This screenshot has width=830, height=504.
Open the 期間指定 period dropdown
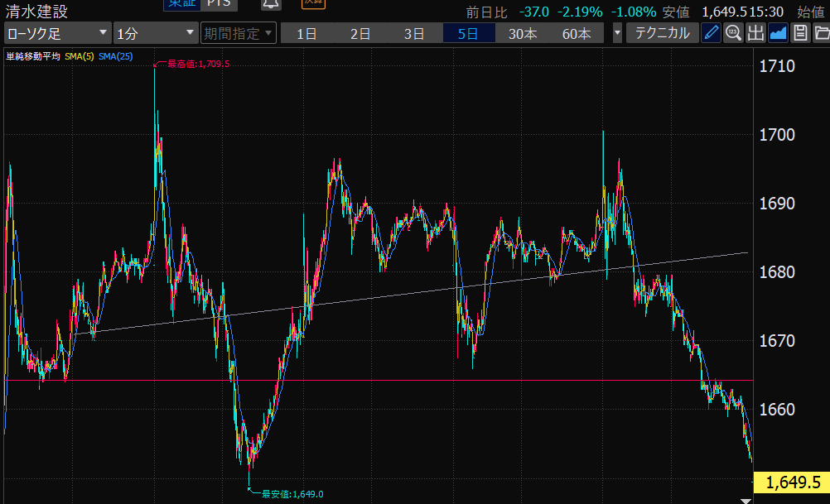pyautogui.click(x=239, y=33)
